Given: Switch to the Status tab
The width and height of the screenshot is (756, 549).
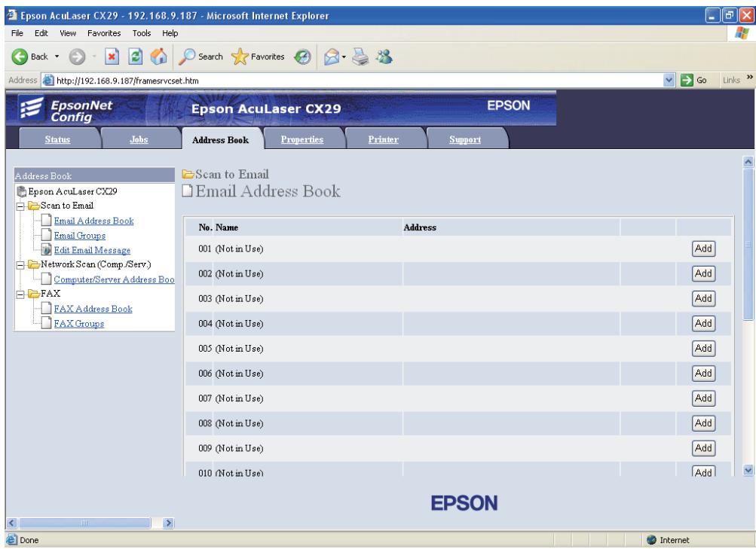Looking at the screenshot, I should (x=57, y=139).
